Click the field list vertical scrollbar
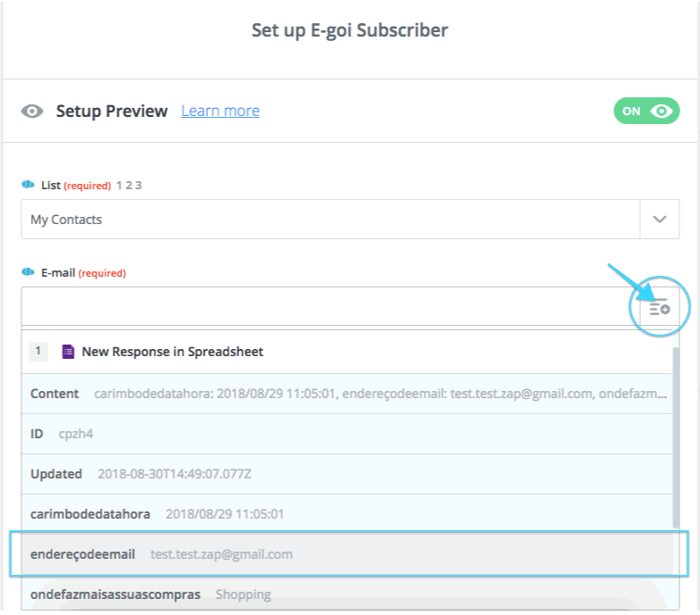700x615 pixels. (675, 437)
